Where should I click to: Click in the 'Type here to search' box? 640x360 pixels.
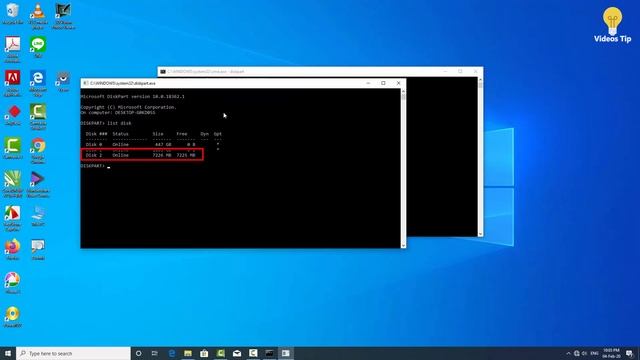[x=73, y=353]
